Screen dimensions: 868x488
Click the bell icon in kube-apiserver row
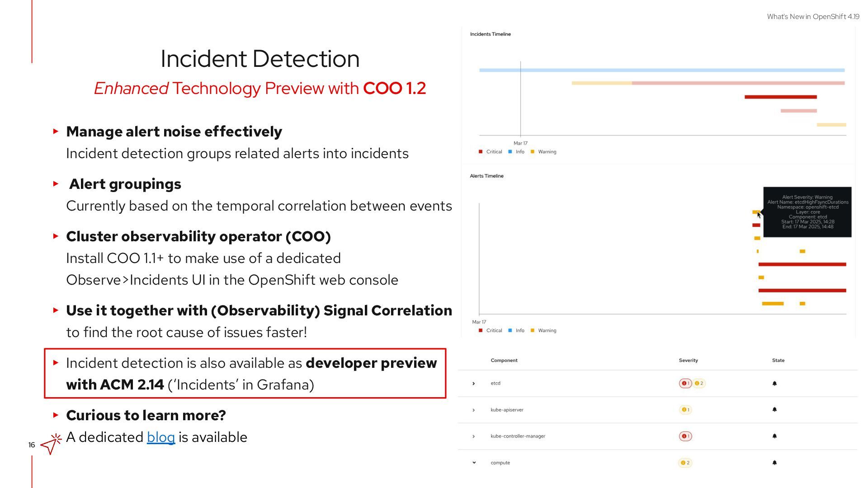pos(774,410)
